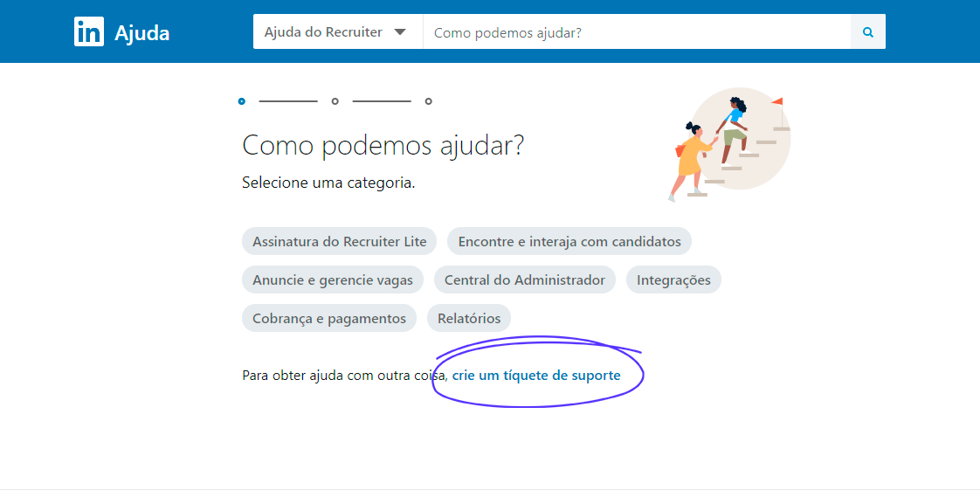Image resolution: width=980 pixels, height=497 pixels.
Task: Click the search magnifier button
Action: 867,32
